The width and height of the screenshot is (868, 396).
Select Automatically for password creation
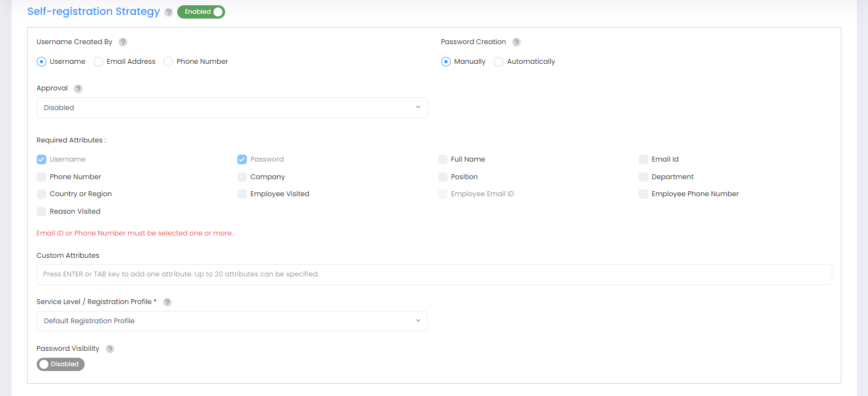tap(499, 62)
